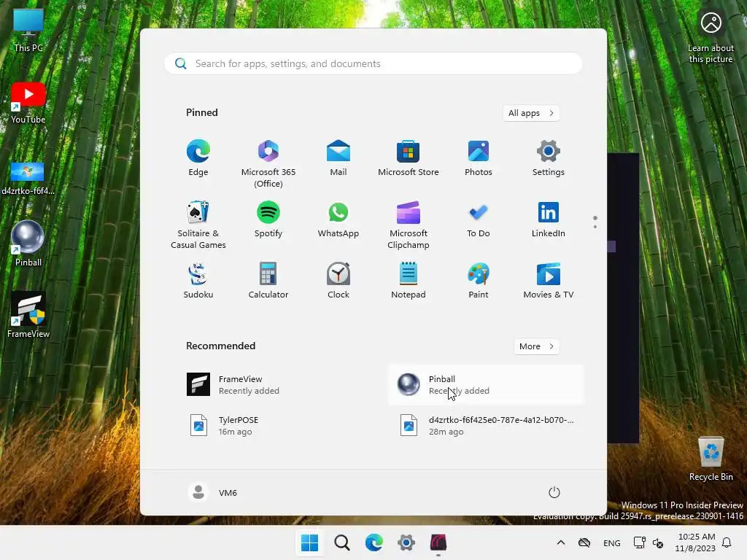Open Movies & TV
Viewport: 747px width, 560px height.
point(549,281)
